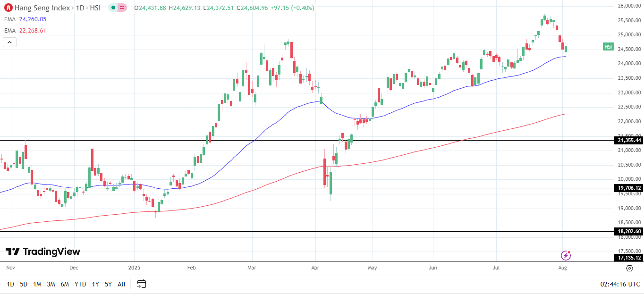This screenshot has width=644, height=294.
Task: Select the 5Y time range
Action: [x=108, y=284]
